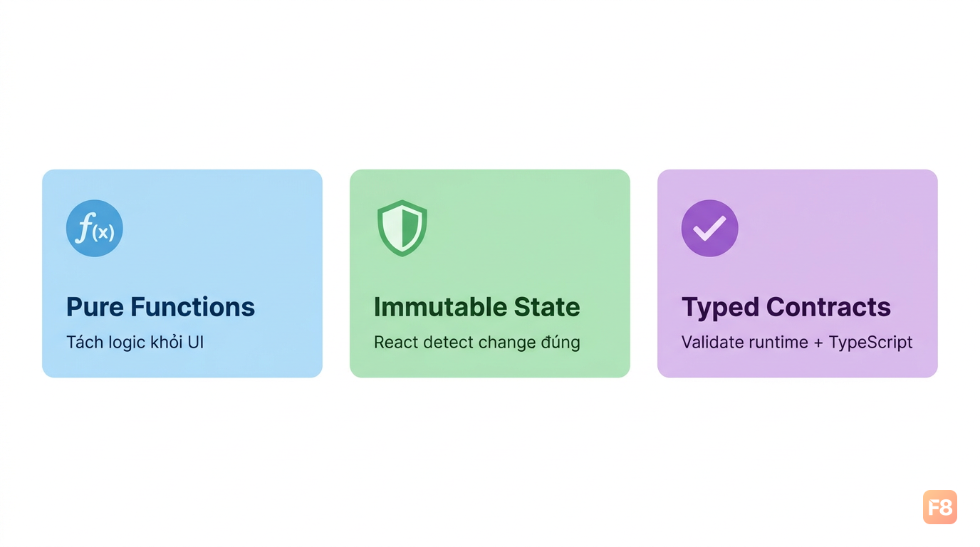Select 'React detect change đúng' text
Viewport: 980px width, 547px height.
[x=477, y=342]
